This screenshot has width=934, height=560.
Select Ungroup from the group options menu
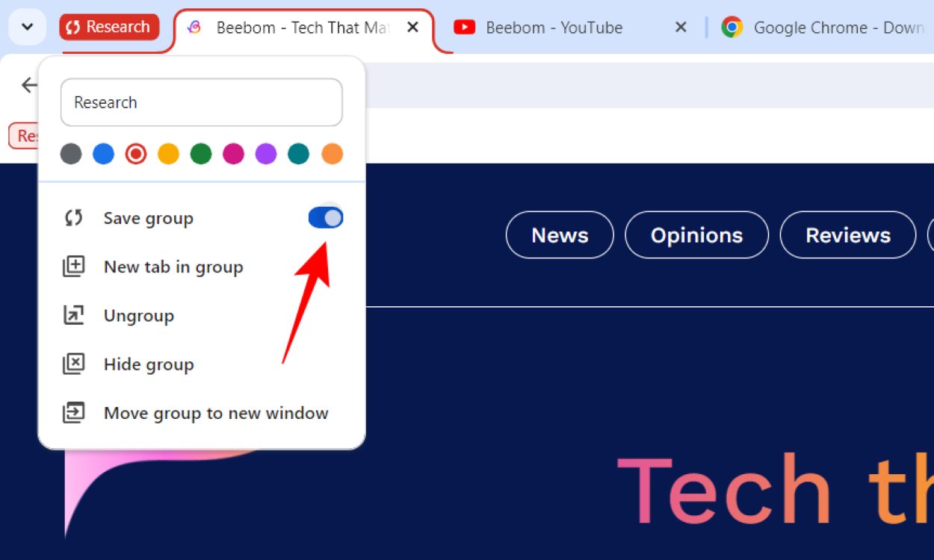tap(138, 315)
